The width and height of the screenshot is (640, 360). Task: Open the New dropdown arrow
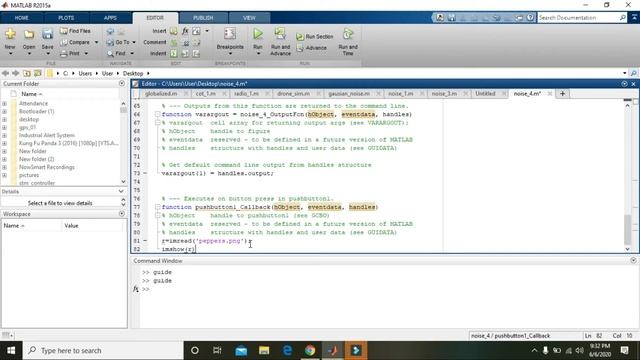click(x=10, y=54)
